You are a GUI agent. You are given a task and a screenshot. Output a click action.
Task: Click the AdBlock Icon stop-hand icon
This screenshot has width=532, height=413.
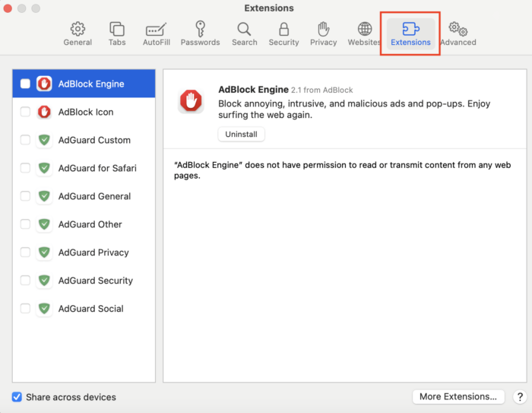44,112
